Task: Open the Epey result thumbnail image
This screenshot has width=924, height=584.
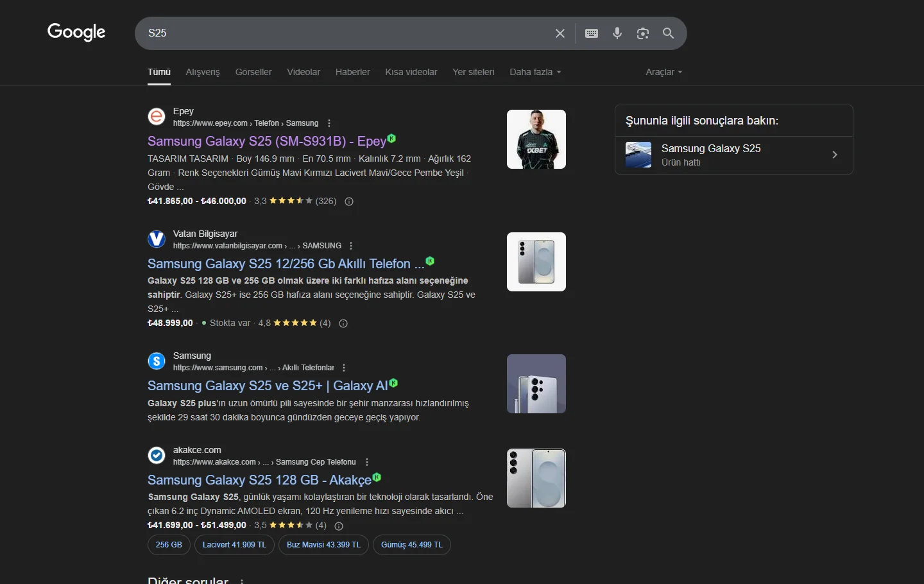Action: tap(536, 139)
